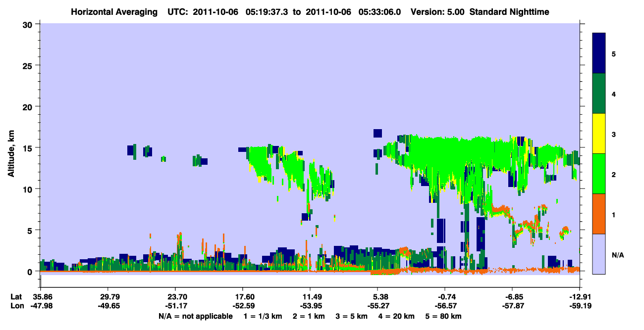The height and width of the screenshot is (330, 644).
Task: Click the latitude value -12.91
Action: (580, 297)
